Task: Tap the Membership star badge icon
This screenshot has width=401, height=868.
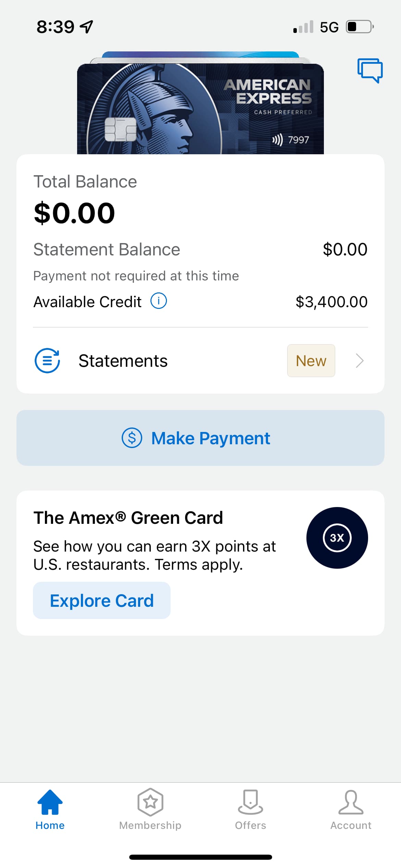Action: pos(150,801)
